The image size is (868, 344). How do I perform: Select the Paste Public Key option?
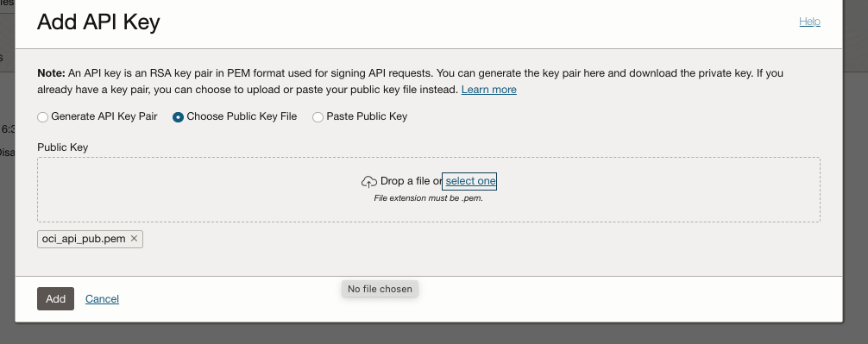(318, 116)
